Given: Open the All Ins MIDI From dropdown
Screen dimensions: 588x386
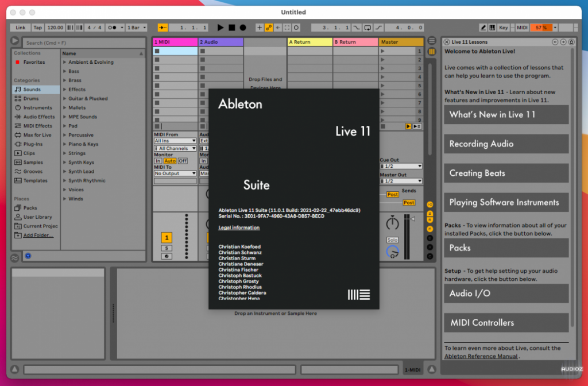Looking at the screenshot, I should click(x=175, y=141).
